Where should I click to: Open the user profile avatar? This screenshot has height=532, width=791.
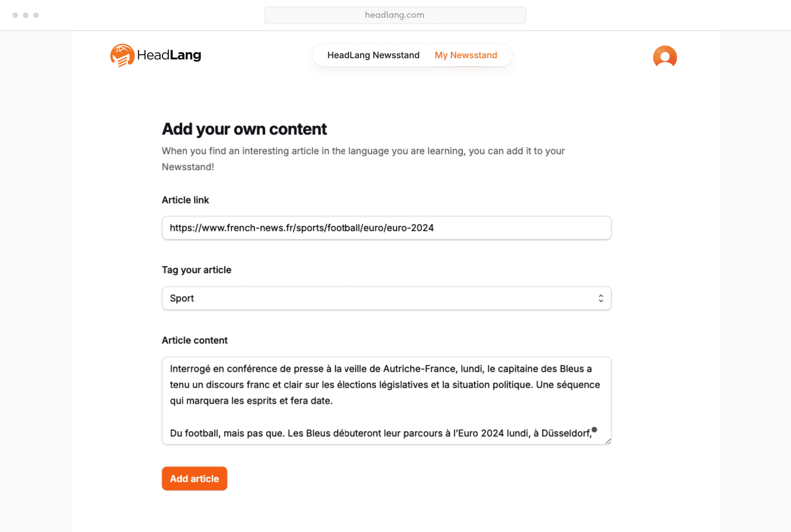point(665,57)
